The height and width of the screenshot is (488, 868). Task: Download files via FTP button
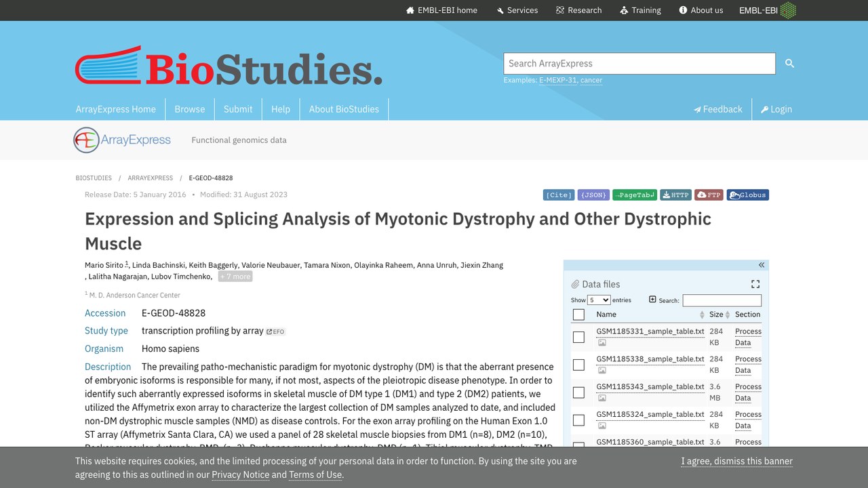coord(709,195)
